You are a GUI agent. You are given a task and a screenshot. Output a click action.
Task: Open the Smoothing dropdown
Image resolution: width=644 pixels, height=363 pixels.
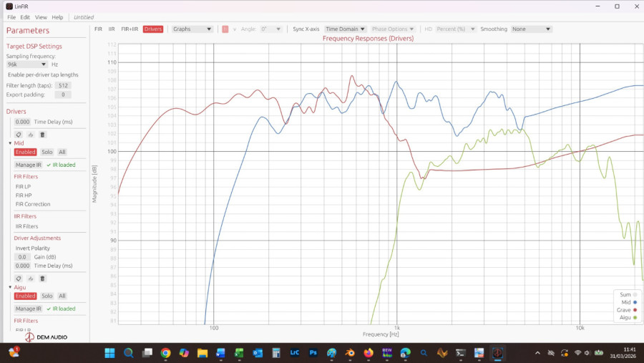pyautogui.click(x=531, y=29)
